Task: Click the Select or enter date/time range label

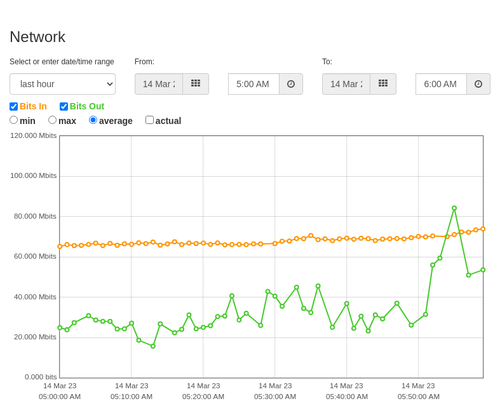Action: [62, 62]
